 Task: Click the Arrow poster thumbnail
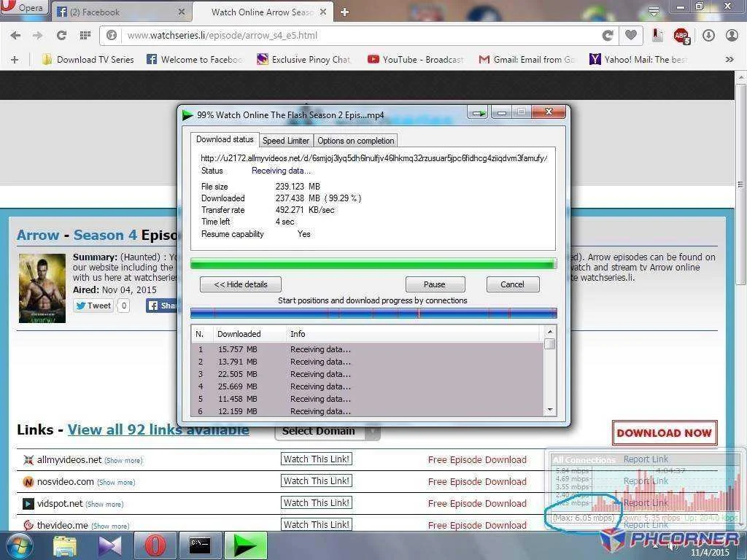42,288
